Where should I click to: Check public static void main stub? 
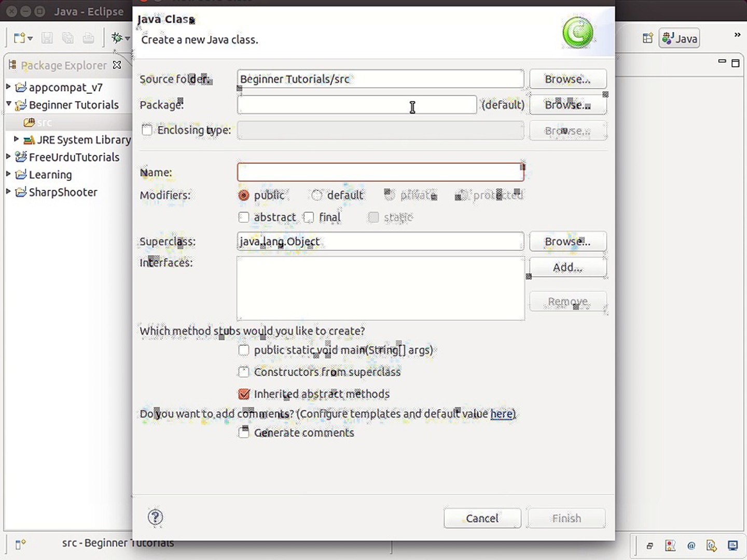pos(244,350)
